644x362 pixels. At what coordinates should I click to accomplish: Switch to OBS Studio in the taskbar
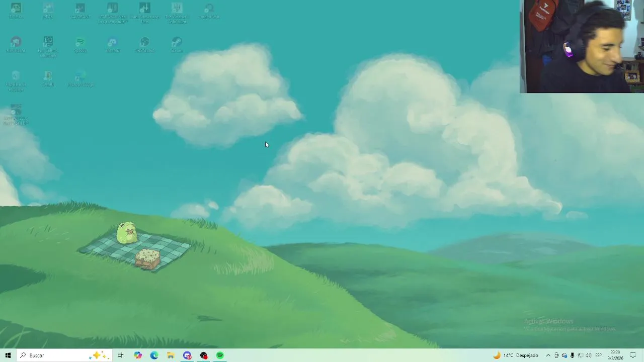click(x=204, y=355)
